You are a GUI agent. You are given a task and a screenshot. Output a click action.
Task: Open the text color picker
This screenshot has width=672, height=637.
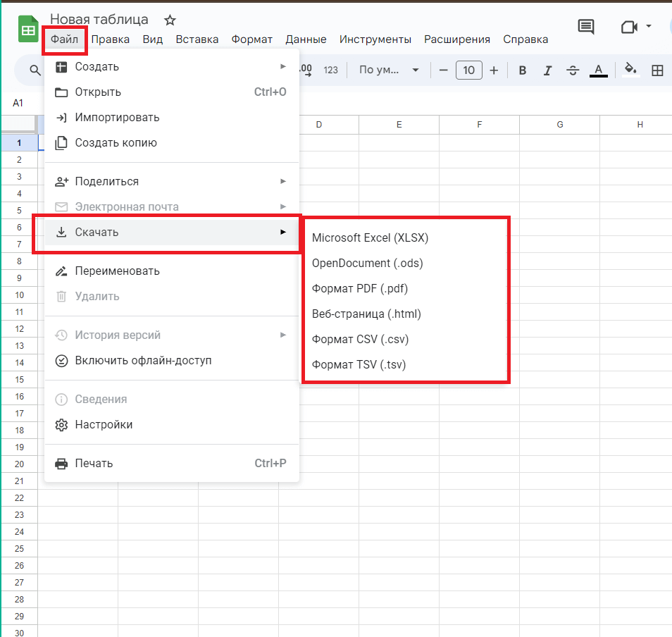[x=599, y=70]
